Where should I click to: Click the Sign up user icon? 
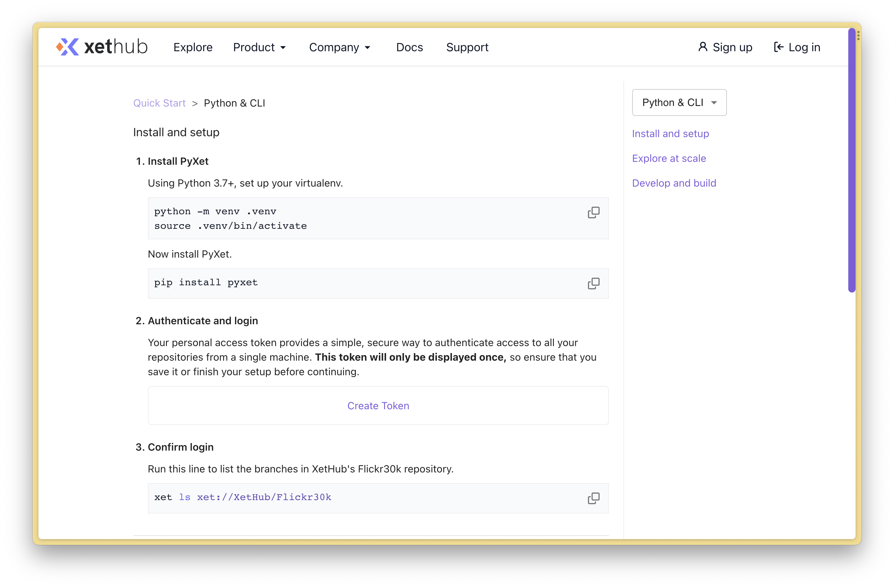pos(702,47)
